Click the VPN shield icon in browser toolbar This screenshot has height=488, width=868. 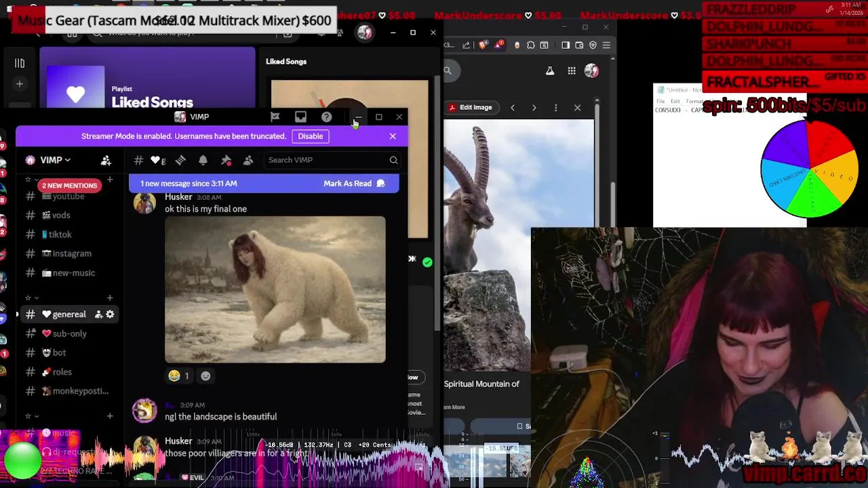click(593, 45)
